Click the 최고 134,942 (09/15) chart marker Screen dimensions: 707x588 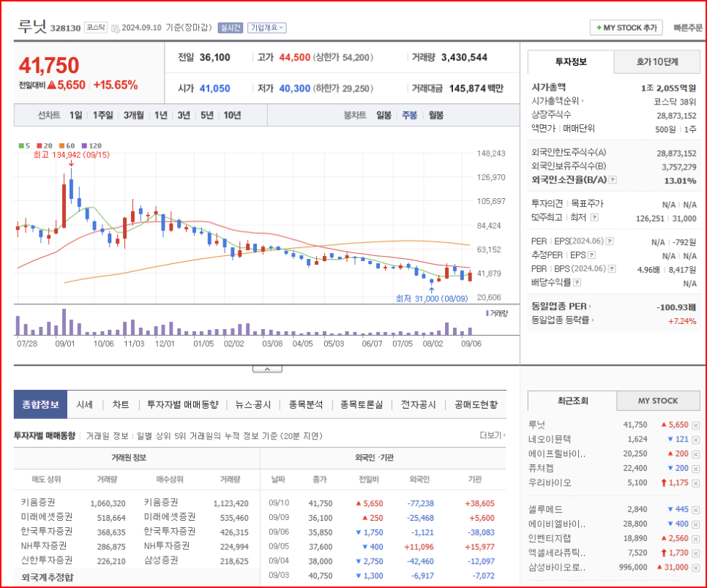pyautogui.click(x=71, y=155)
